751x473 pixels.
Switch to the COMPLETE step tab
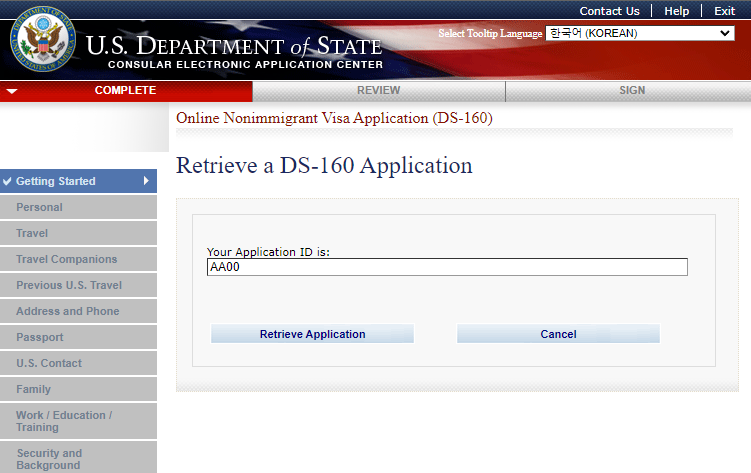(x=126, y=91)
